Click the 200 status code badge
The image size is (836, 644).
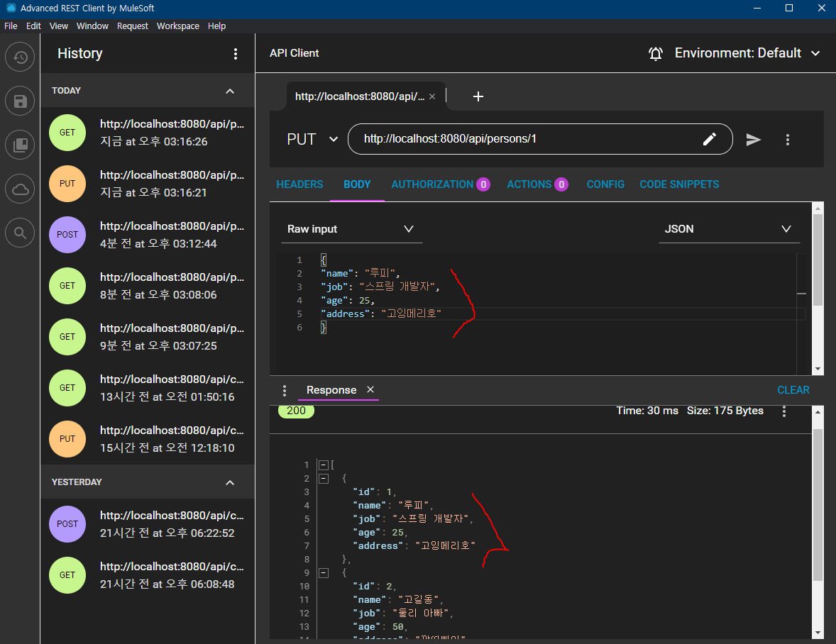click(x=296, y=411)
